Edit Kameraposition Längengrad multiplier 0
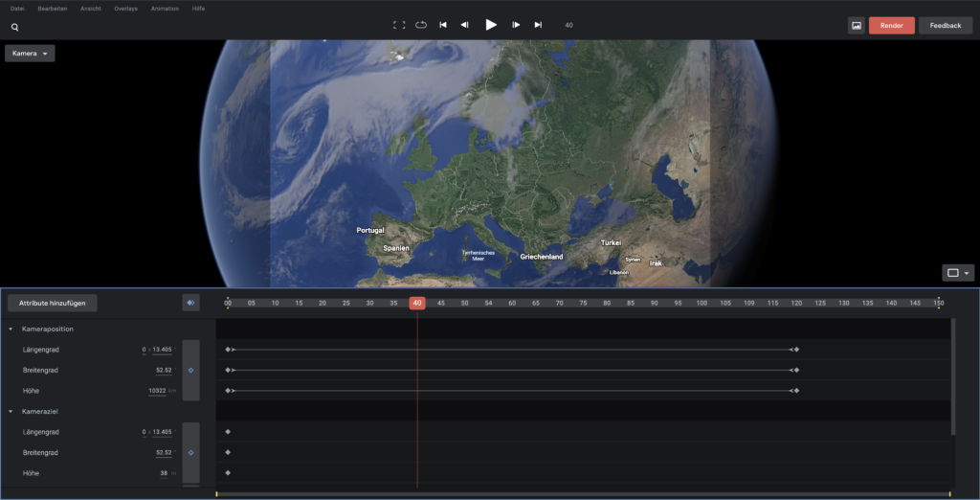Viewport: 980px width, 500px height. pos(144,350)
